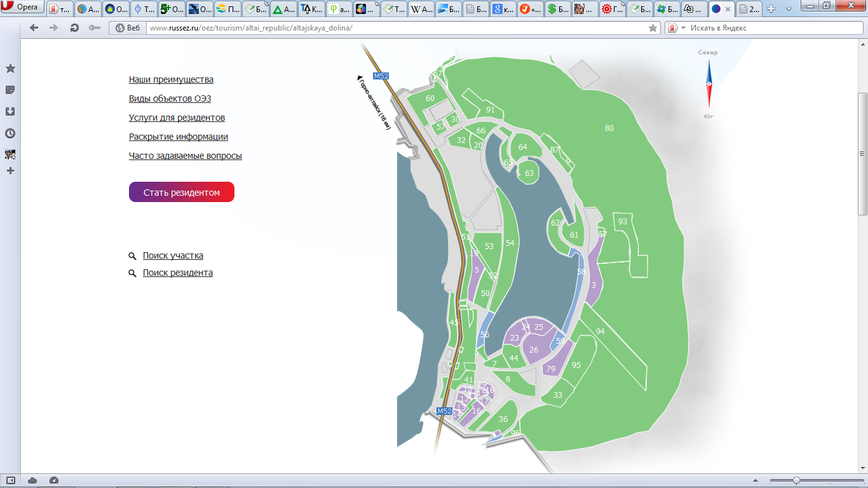The image size is (868, 488).
Task: Click the upper M52 road marker
Action: 381,76
